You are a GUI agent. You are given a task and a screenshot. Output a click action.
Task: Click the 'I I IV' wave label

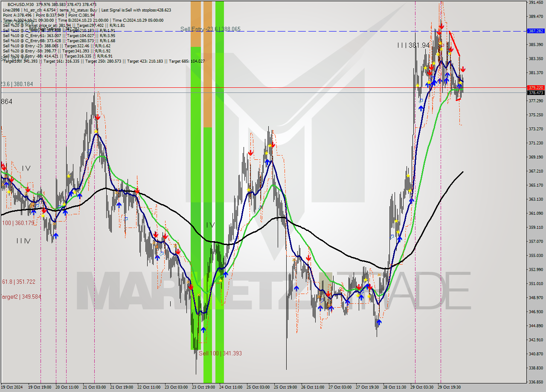point(23,241)
